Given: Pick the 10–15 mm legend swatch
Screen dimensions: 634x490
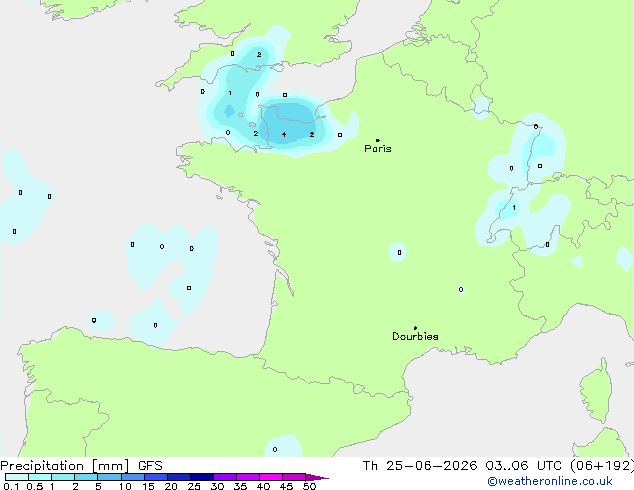Looking at the screenshot, I should 132,477.
